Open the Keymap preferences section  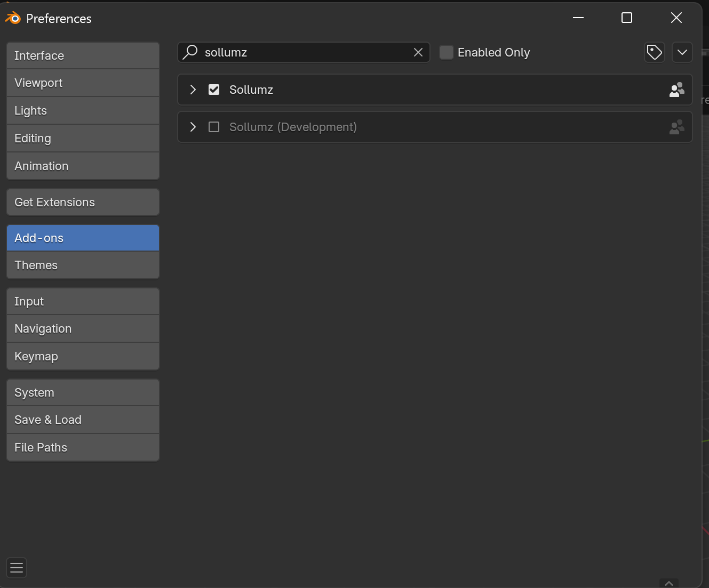[x=83, y=356]
